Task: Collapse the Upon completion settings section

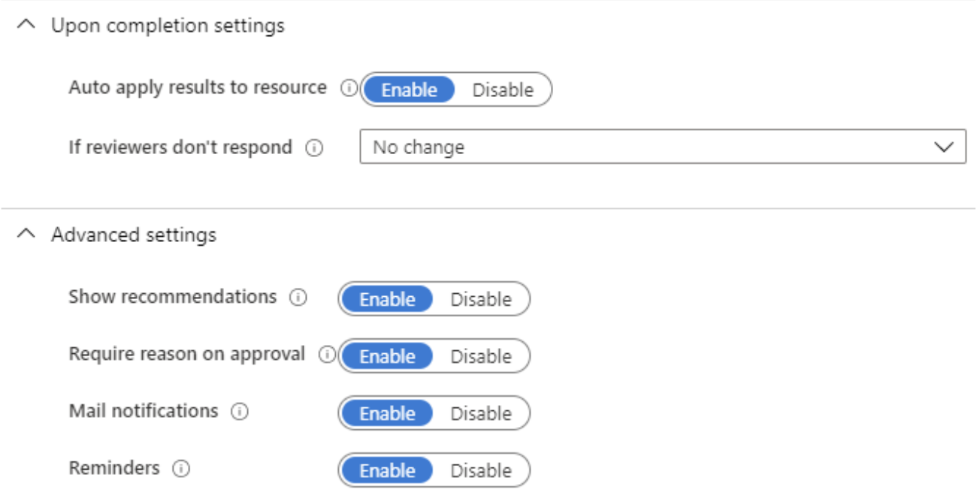Action: (26, 25)
